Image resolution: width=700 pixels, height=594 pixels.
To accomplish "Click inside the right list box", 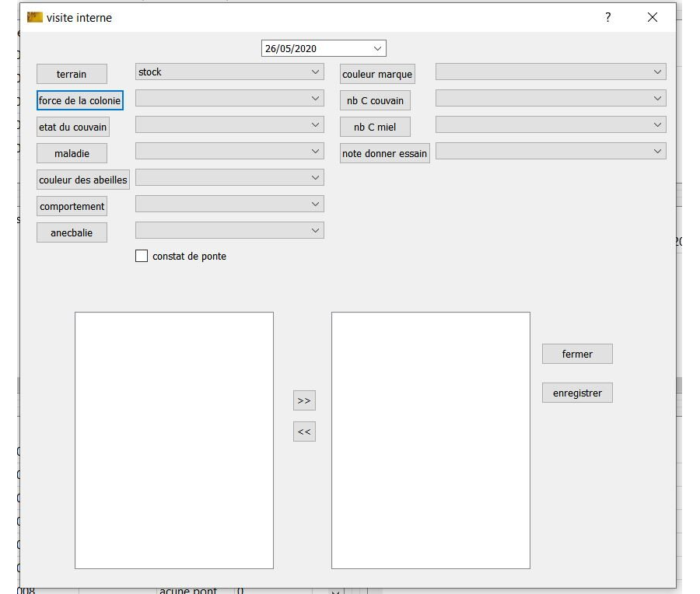I will (431, 440).
